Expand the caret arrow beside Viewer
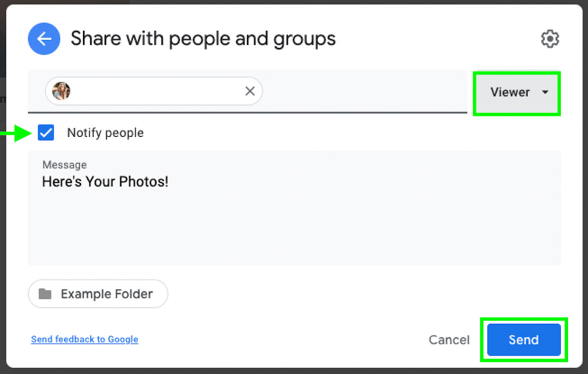 [545, 92]
